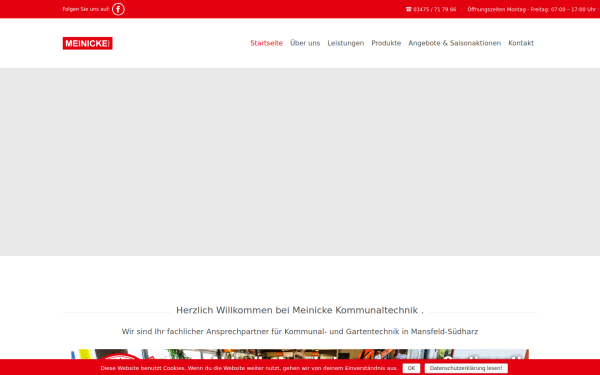Open the Facebook page icon
Viewport: 600px width, 375px height.
pyautogui.click(x=118, y=9)
